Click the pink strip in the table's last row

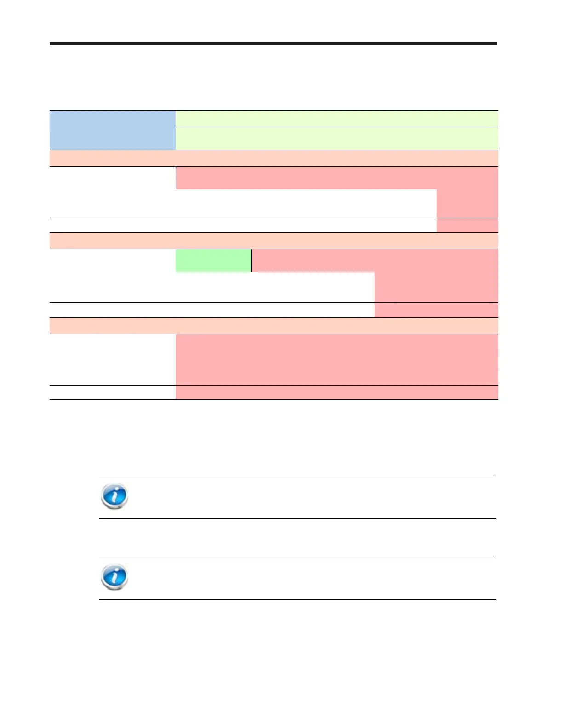[x=337, y=392]
